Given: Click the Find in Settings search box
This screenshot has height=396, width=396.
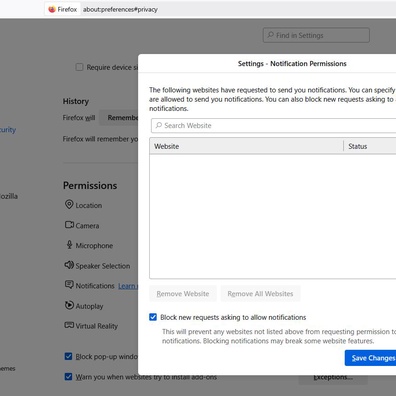Looking at the screenshot, I should pos(316,35).
